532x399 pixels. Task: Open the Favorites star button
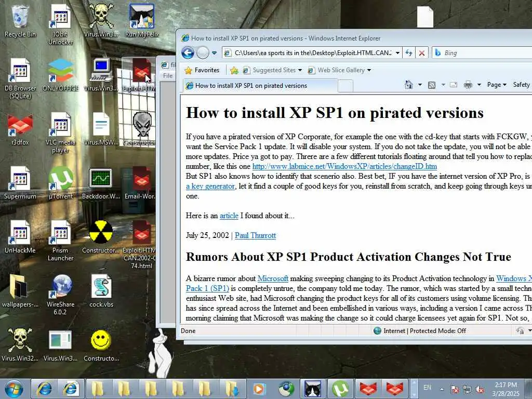click(202, 70)
